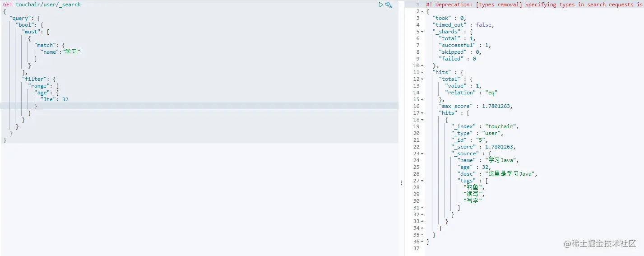The width and height of the screenshot is (644, 256).
Task: Click the "match" key in the request editor
Action: 46,45
